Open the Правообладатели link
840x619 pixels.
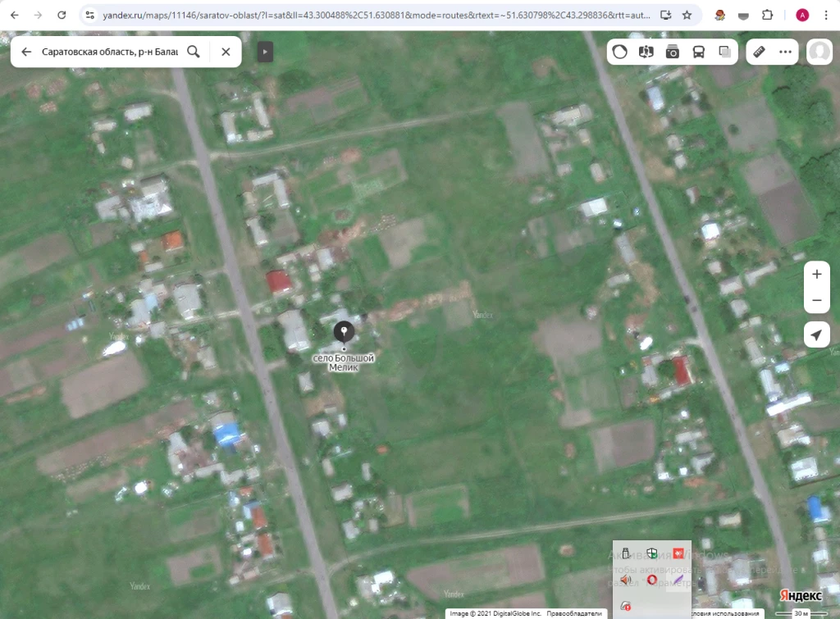tap(570, 613)
